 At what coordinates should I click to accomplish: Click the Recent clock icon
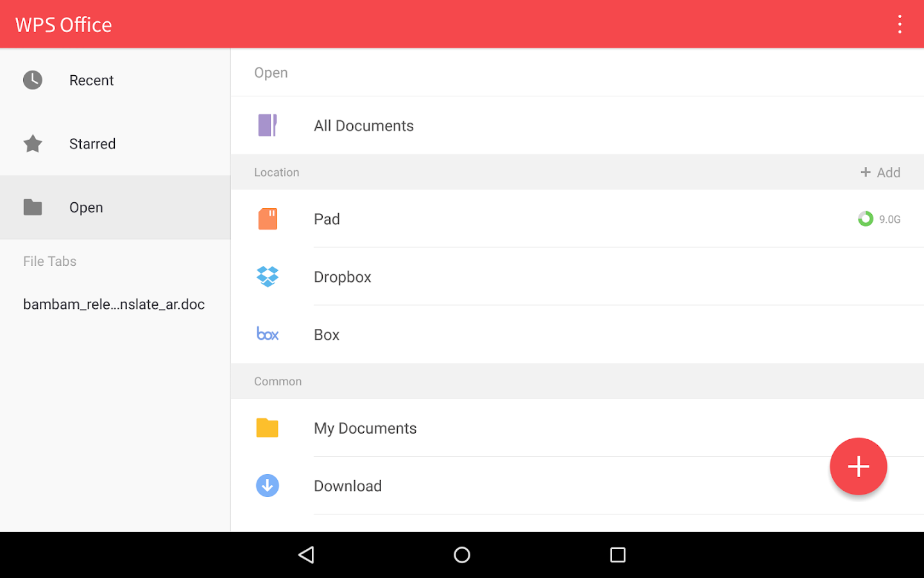33,80
